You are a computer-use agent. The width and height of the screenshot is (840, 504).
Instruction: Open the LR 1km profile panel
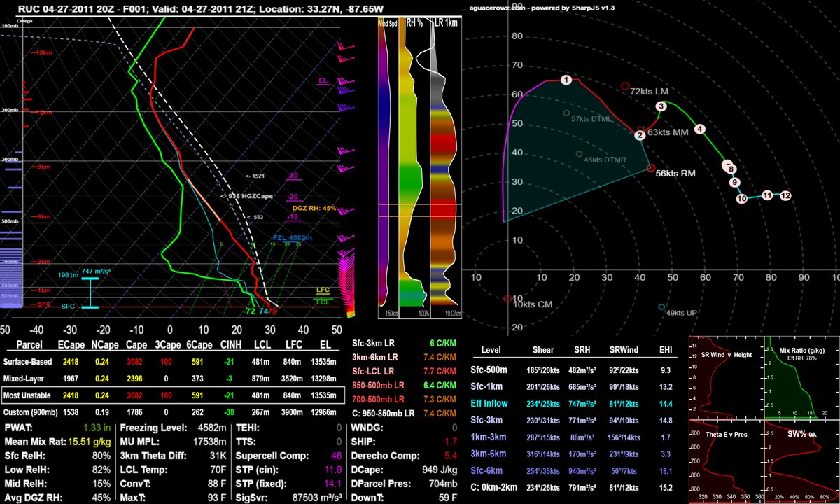tap(446, 168)
